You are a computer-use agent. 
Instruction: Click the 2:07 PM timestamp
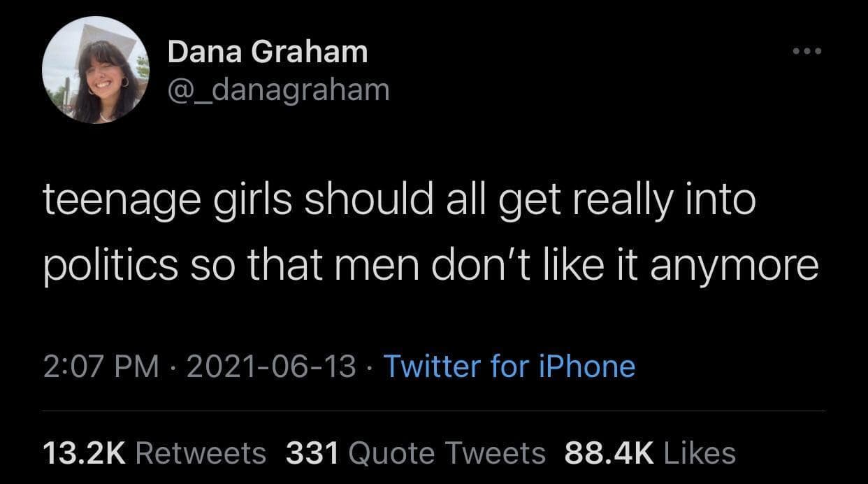101,366
